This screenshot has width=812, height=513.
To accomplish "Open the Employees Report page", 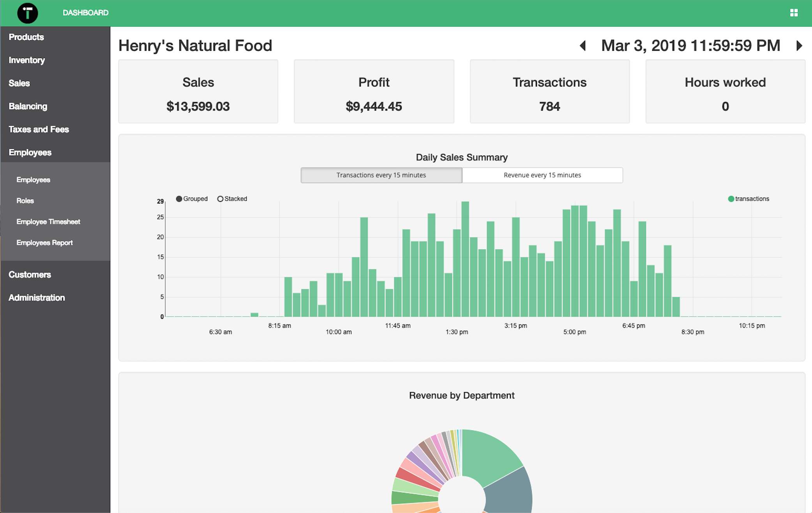I will [44, 243].
